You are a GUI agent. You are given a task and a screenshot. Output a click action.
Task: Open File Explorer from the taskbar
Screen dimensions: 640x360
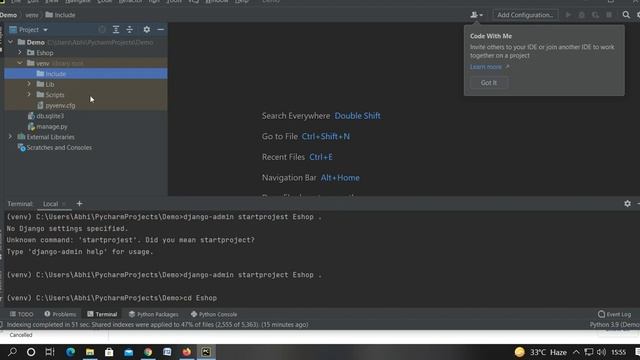click(90, 352)
